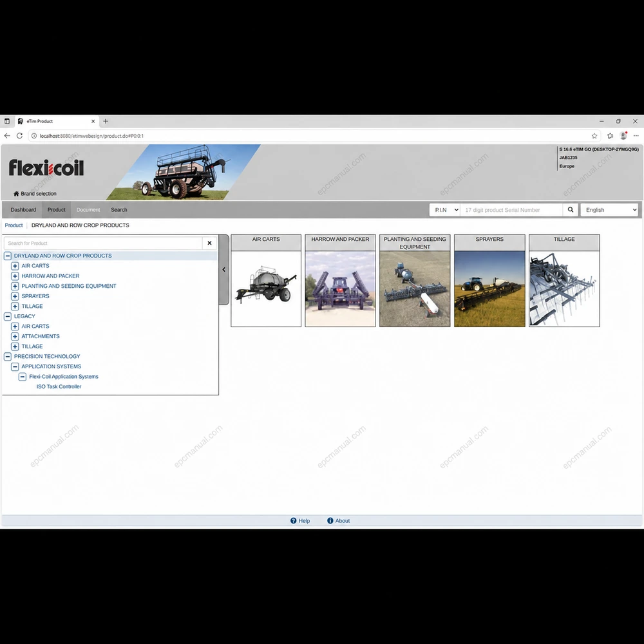Open Help in the footer
644x644 pixels.
pyautogui.click(x=300, y=521)
